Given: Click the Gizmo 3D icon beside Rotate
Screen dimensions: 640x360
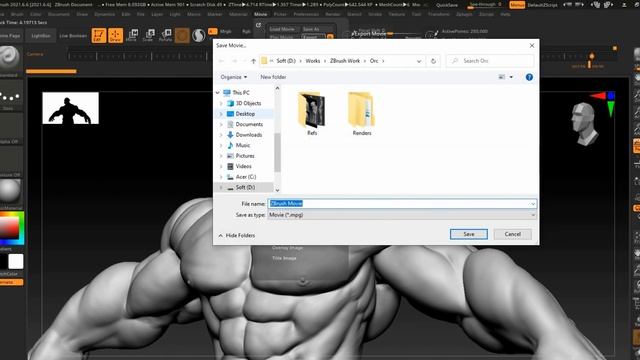Looking at the screenshot, I should point(182,36).
